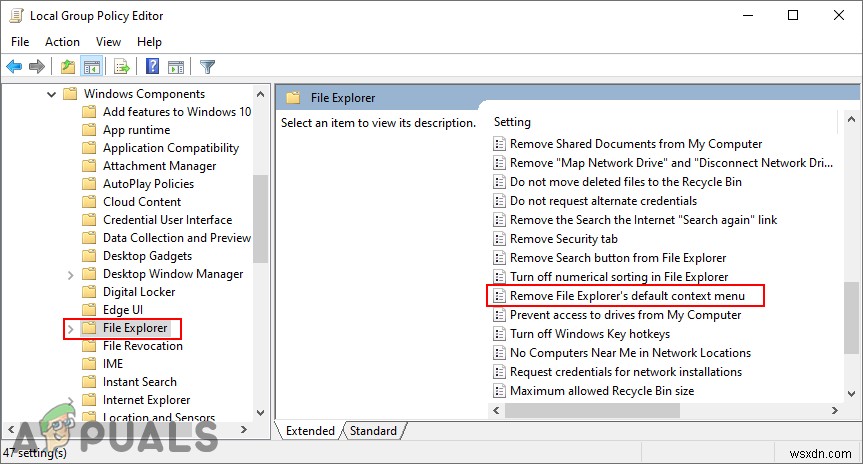863x464 pixels.
Task: Click settings list scroll down arrow
Action: click(851, 394)
